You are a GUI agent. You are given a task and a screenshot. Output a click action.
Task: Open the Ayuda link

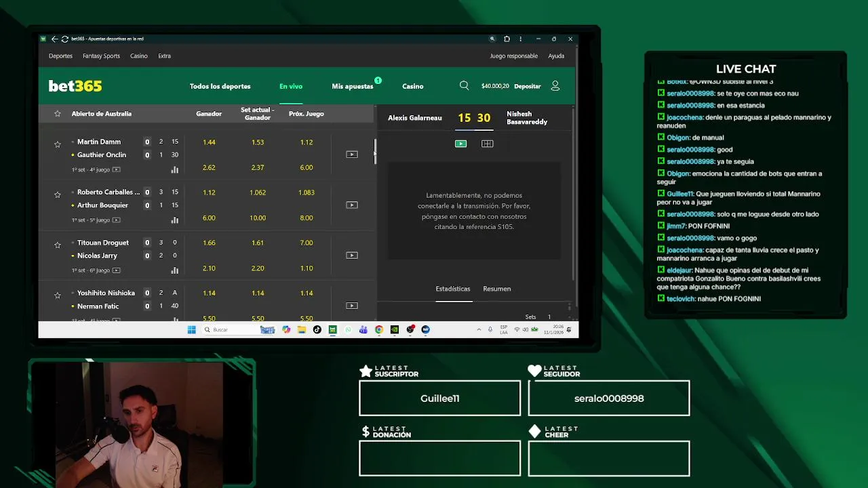[x=556, y=56]
